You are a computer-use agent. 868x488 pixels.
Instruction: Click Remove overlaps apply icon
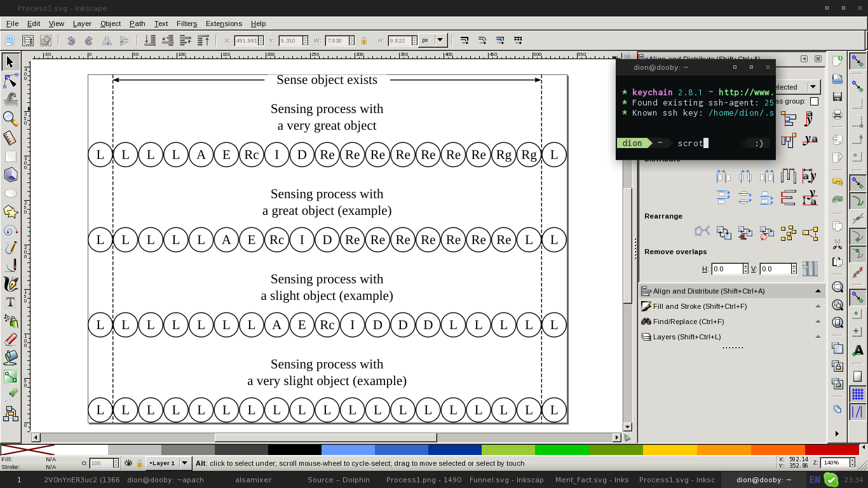tap(810, 269)
